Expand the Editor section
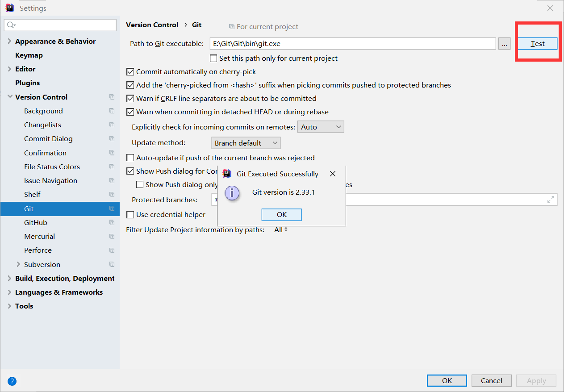This screenshot has width=564, height=392. pos(10,69)
